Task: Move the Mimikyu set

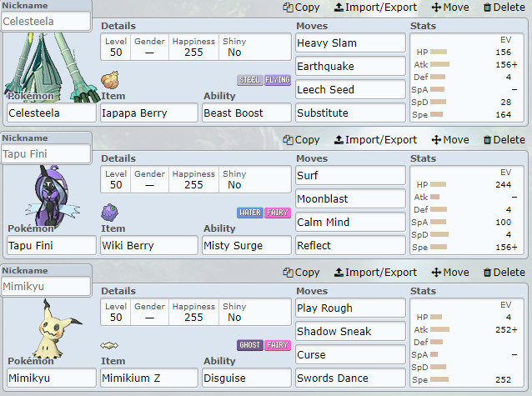Action: tap(450, 273)
